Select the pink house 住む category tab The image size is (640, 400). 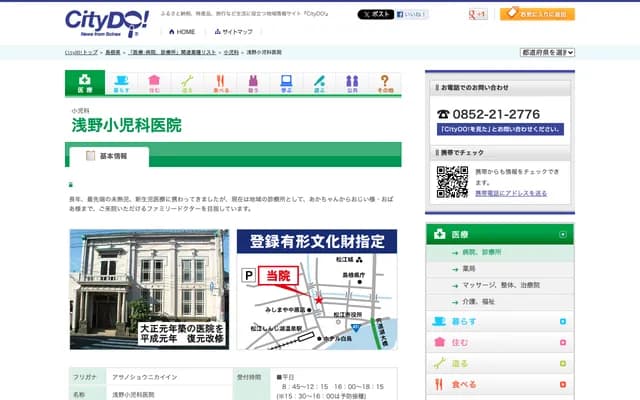tap(154, 84)
